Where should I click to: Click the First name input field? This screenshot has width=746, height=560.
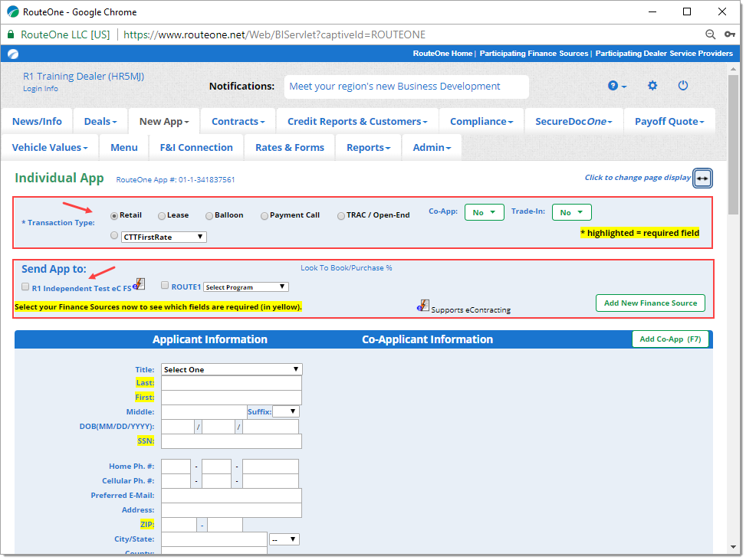[232, 398]
